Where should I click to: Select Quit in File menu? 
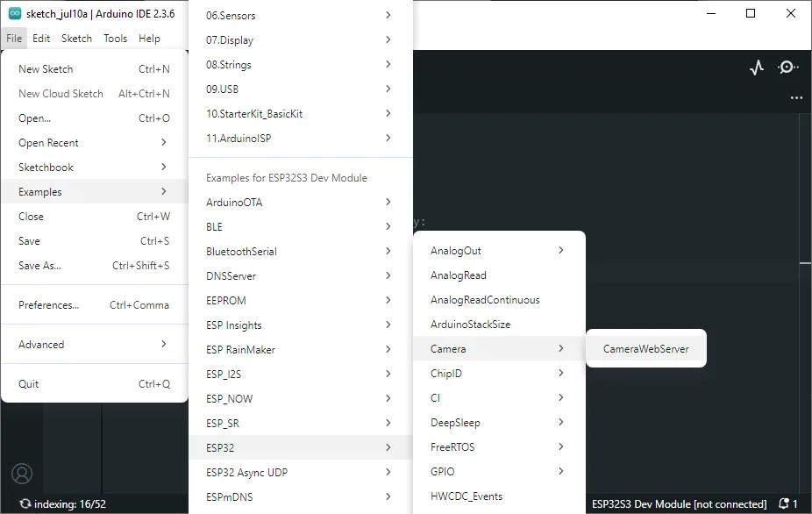[94, 384]
